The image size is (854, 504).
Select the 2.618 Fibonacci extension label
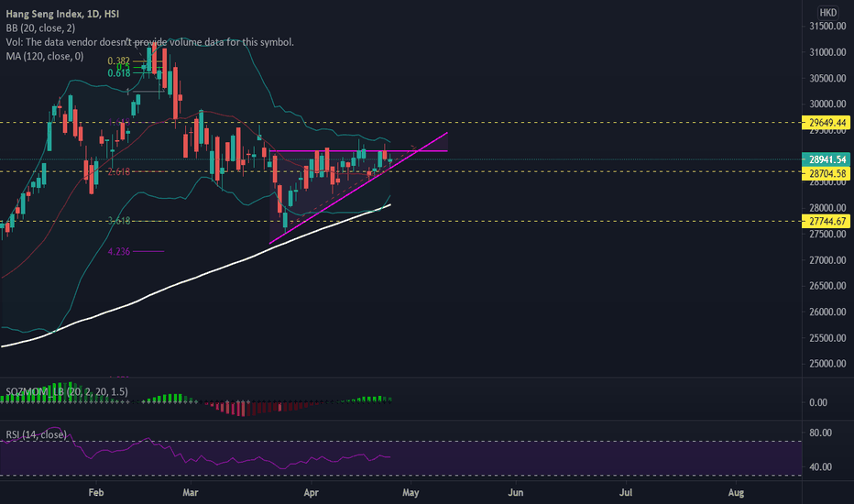click(x=119, y=171)
